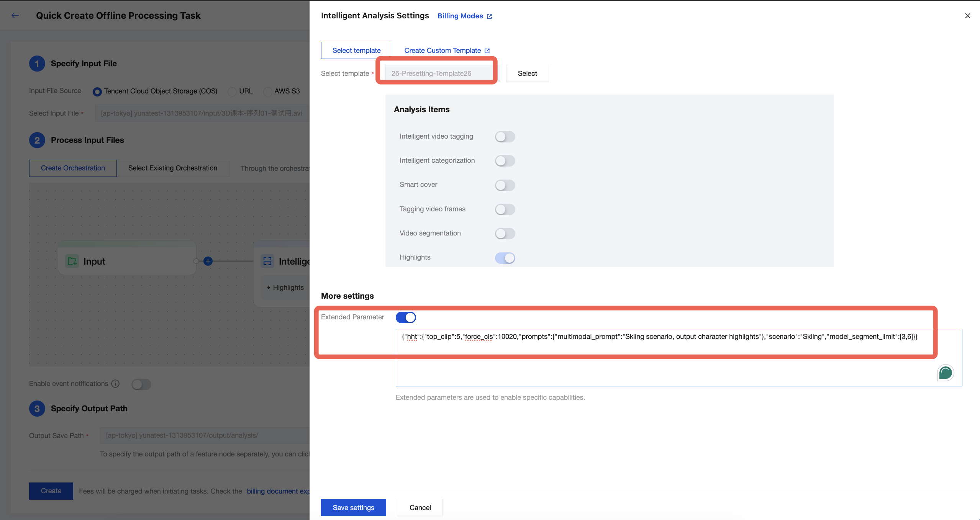Switch to Select Existing Orchestration tab
The height and width of the screenshot is (520, 980).
[x=173, y=168]
